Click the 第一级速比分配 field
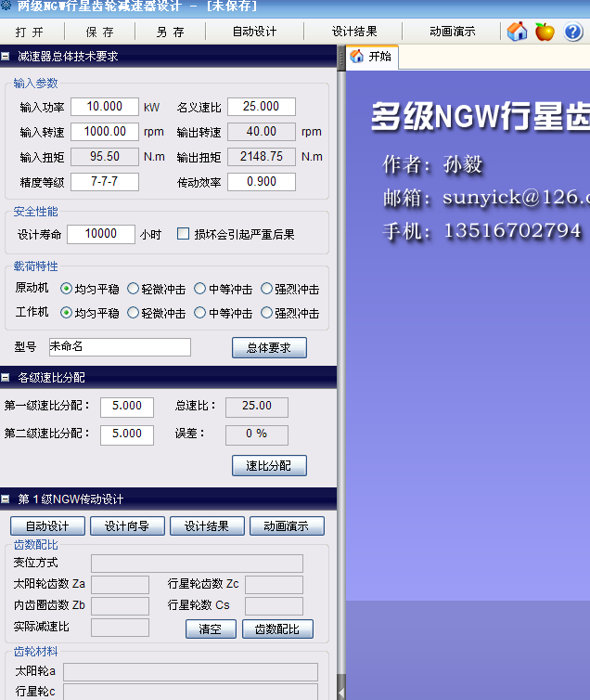Viewport: 590px width, 700px height. [127, 408]
